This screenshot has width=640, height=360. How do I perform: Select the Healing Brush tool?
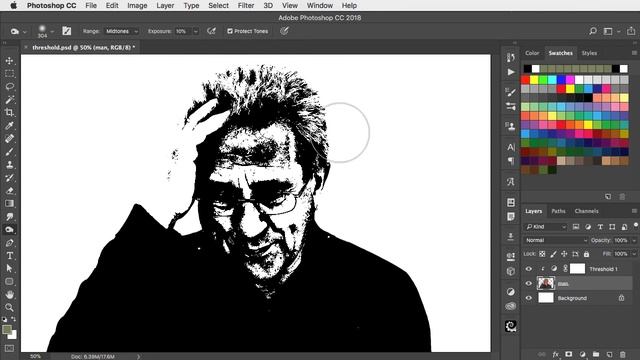(x=9, y=139)
